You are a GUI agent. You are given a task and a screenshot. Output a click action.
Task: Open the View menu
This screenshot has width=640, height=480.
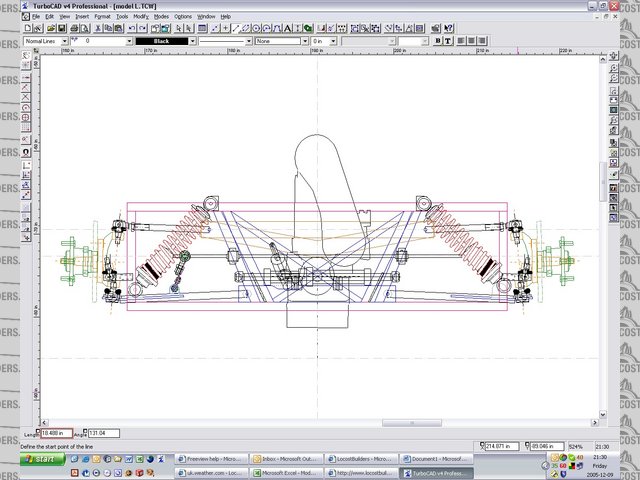coord(64,17)
